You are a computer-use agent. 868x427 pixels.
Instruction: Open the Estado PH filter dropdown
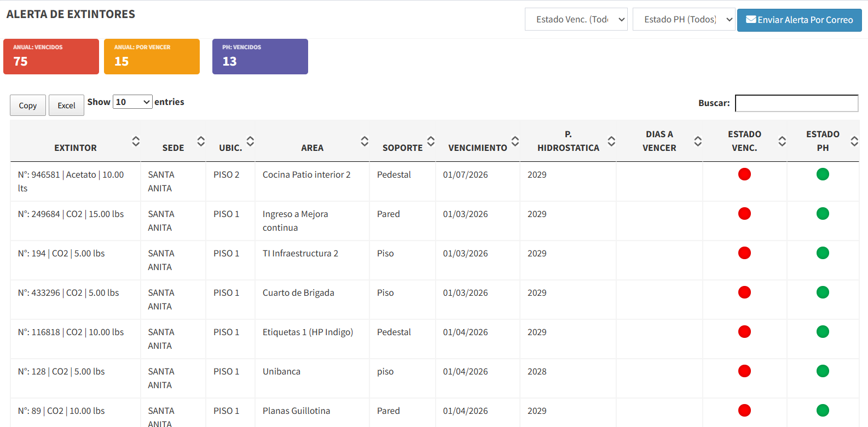click(x=684, y=19)
